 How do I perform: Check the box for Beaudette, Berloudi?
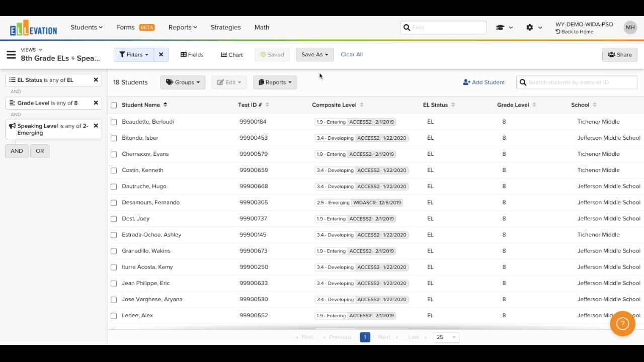tap(114, 122)
